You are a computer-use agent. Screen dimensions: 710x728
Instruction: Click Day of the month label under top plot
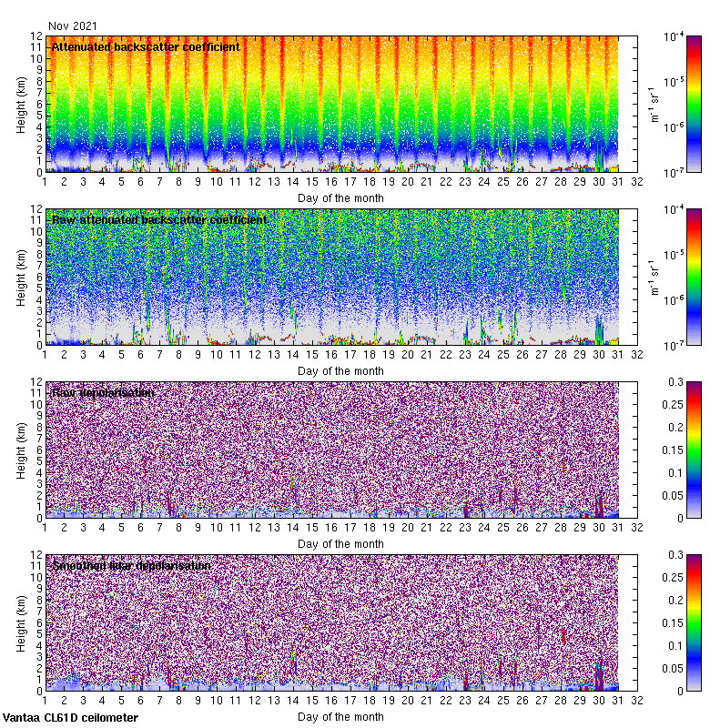point(340,197)
